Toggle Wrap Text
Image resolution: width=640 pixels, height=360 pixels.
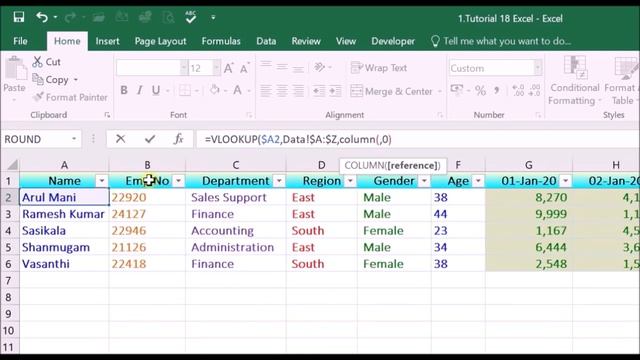379,68
